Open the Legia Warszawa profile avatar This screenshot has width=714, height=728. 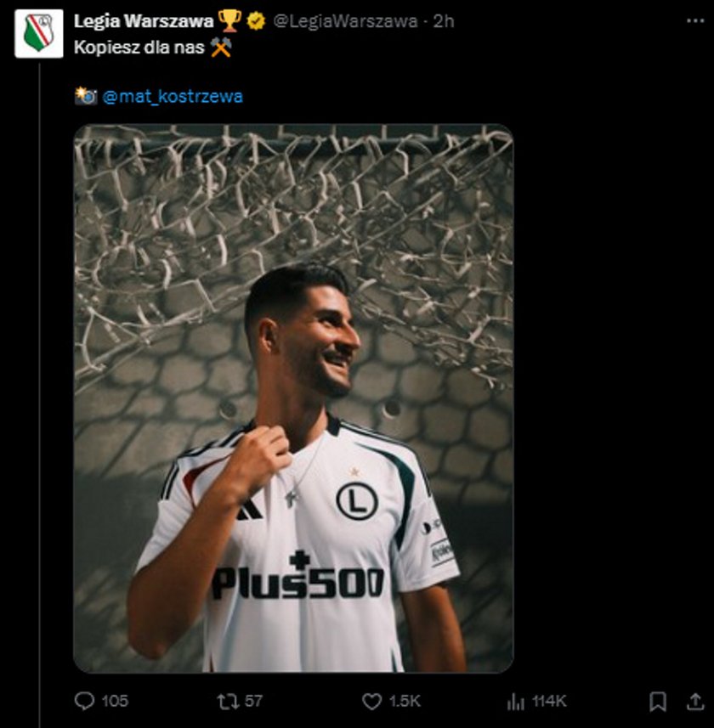pyautogui.click(x=39, y=34)
